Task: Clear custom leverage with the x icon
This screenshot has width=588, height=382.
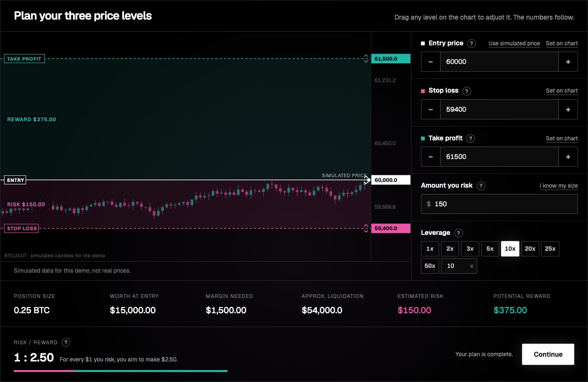Action: 472,266
